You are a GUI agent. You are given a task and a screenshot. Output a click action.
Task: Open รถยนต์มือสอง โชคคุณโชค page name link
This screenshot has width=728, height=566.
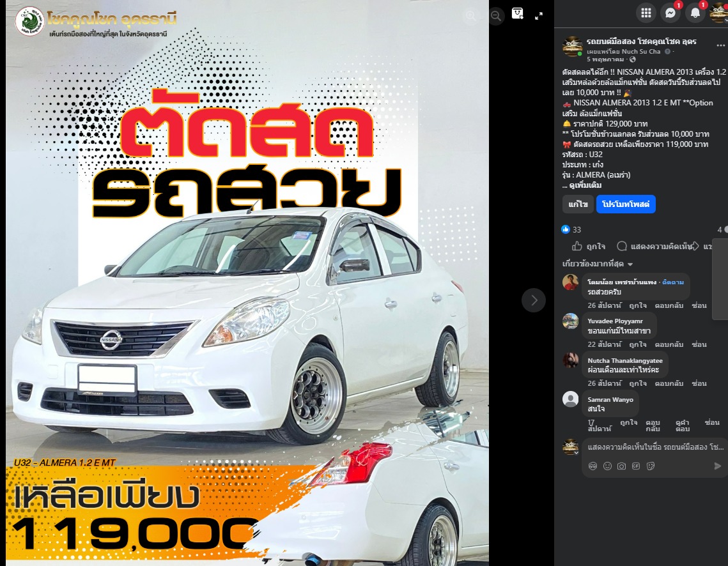(x=641, y=42)
